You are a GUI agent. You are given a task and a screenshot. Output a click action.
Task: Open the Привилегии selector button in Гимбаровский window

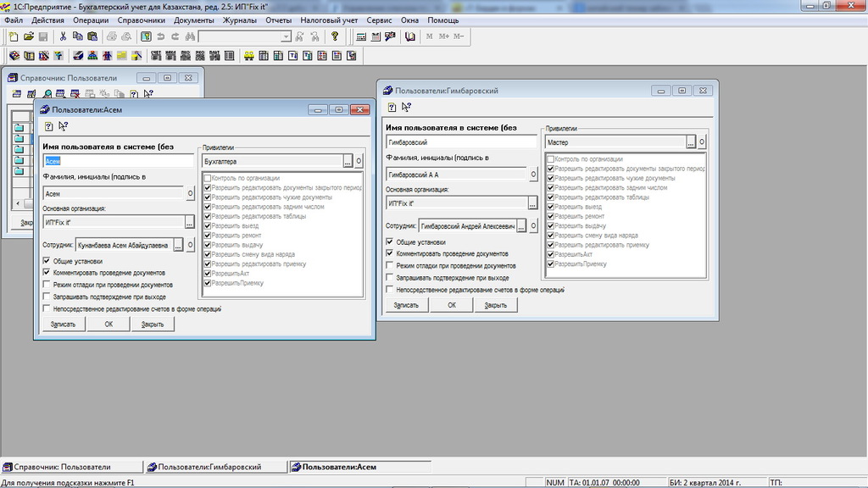point(691,142)
